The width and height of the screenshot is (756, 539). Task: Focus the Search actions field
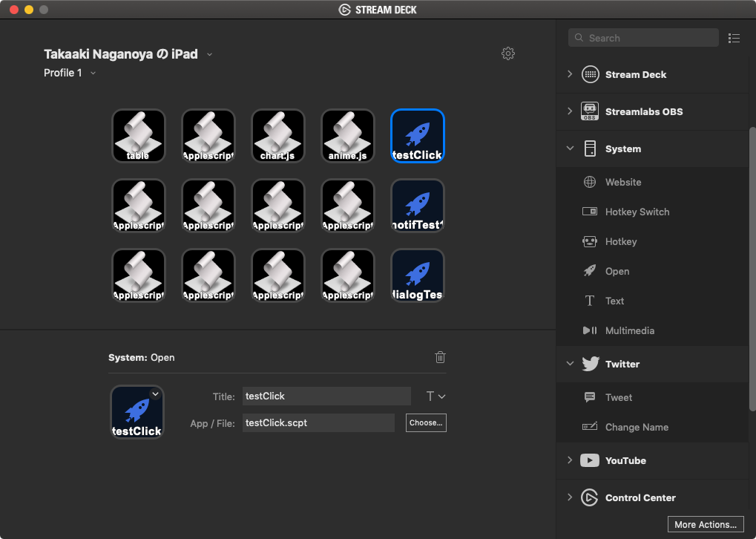click(643, 38)
